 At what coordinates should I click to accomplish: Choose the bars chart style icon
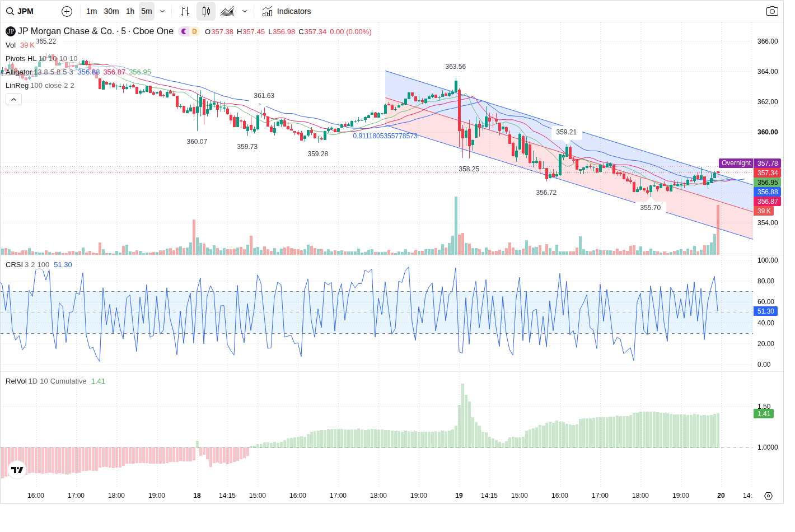(185, 11)
